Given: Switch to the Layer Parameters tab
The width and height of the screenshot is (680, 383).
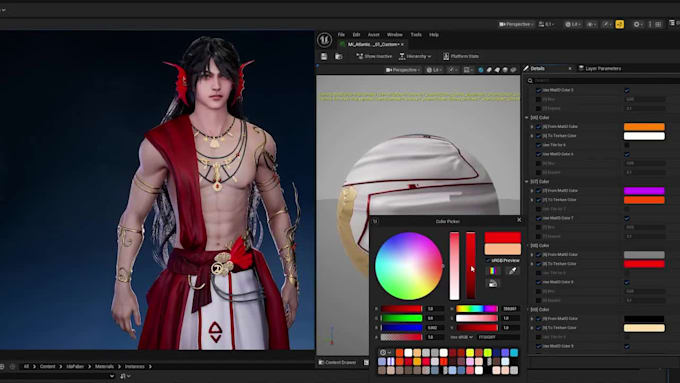Looking at the screenshot, I should (x=602, y=69).
